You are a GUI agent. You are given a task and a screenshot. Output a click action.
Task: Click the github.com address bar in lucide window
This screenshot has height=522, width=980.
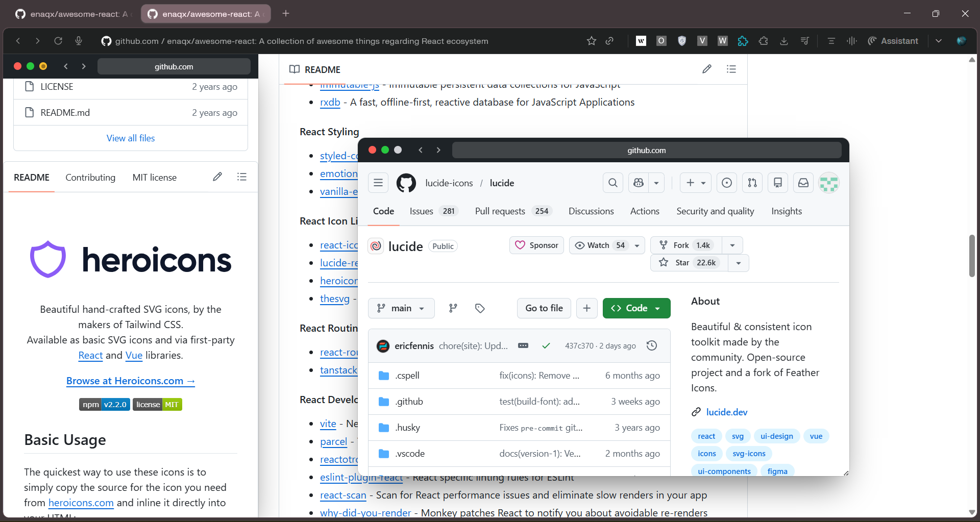647,150
